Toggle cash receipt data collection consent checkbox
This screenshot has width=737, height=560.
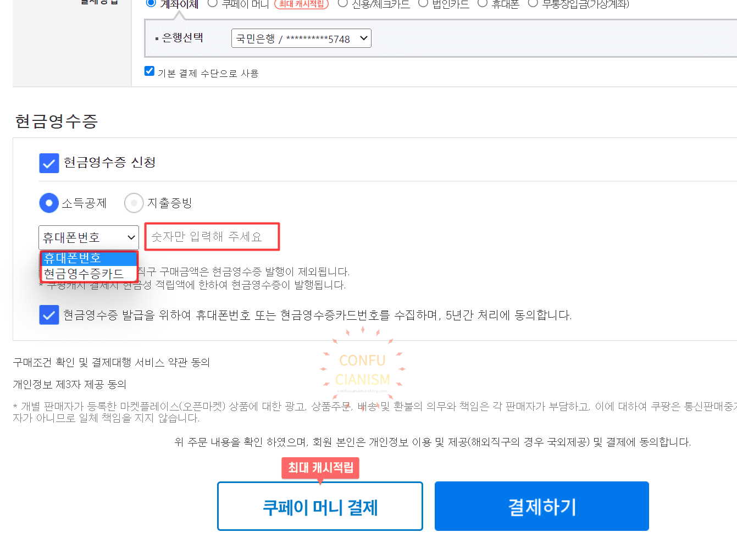49,315
